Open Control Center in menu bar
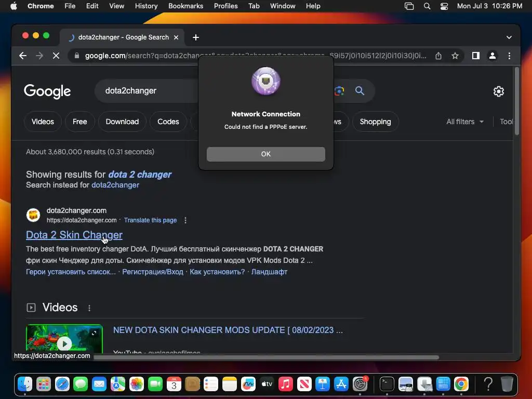 [444, 6]
